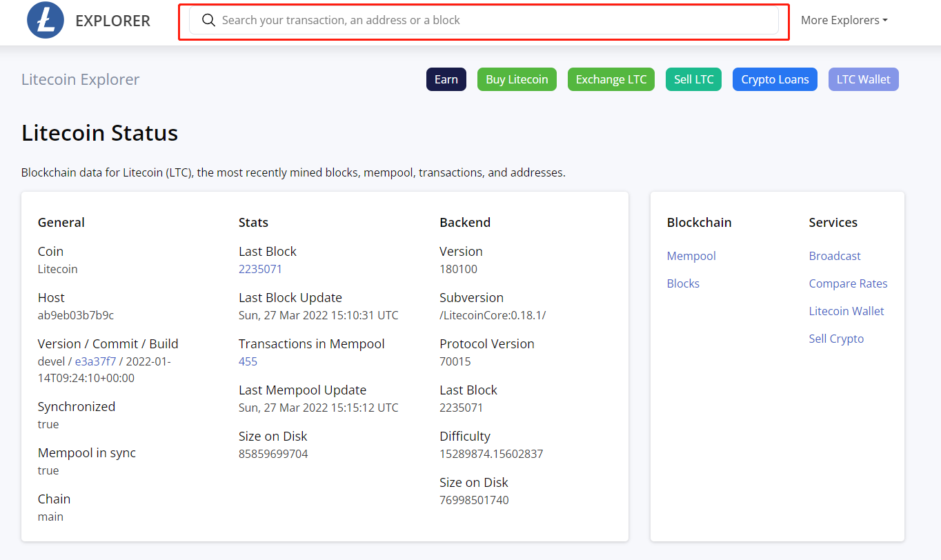Click the Compare Rates link
This screenshot has width=941, height=560.
(x=848, y=283)
